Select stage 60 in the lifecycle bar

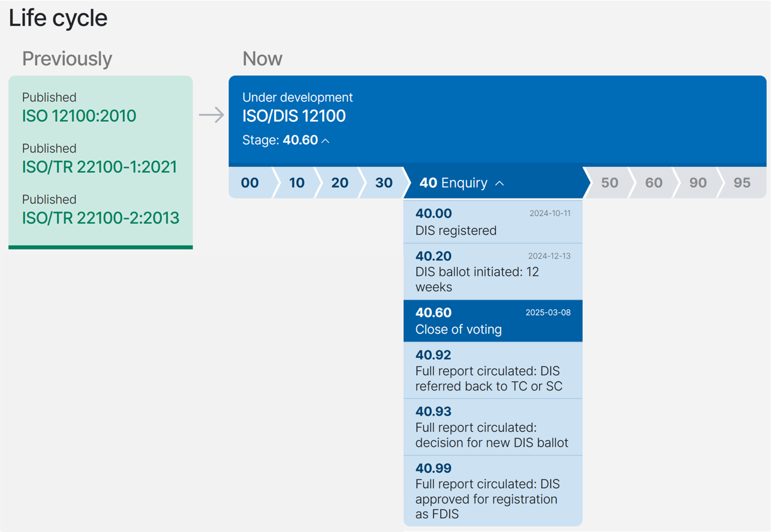click(x=652, y=182)
